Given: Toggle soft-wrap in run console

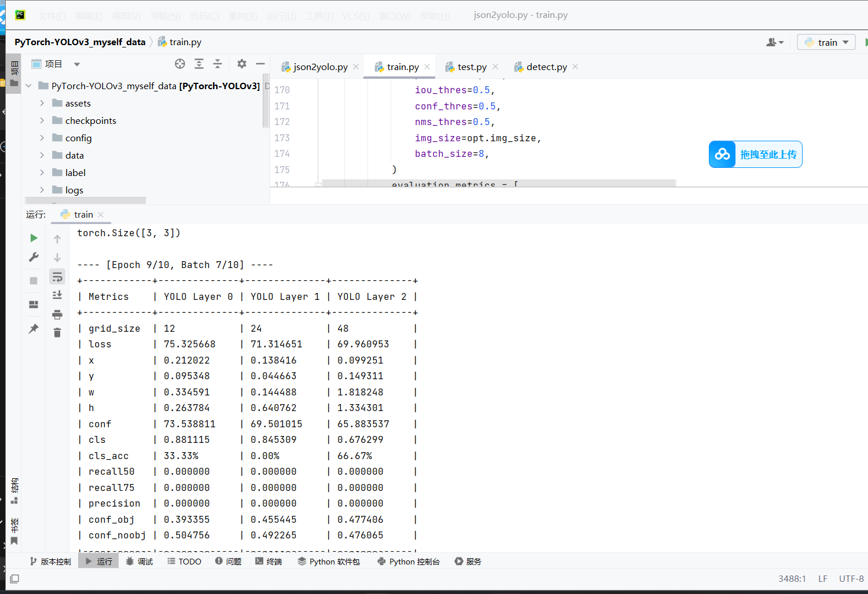Looking at the screenshot, I should [57, 277].
